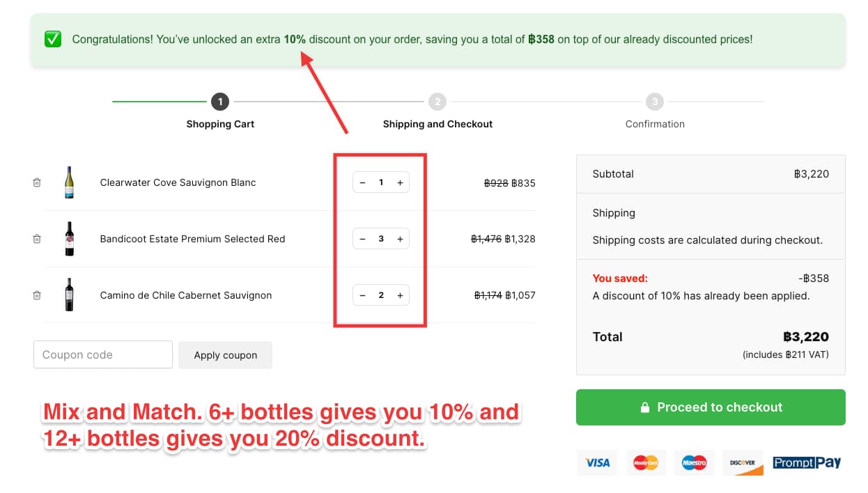Click the Apply coupon button
The height and width of the screenshot is (493, 868).
tap(225, 354)
